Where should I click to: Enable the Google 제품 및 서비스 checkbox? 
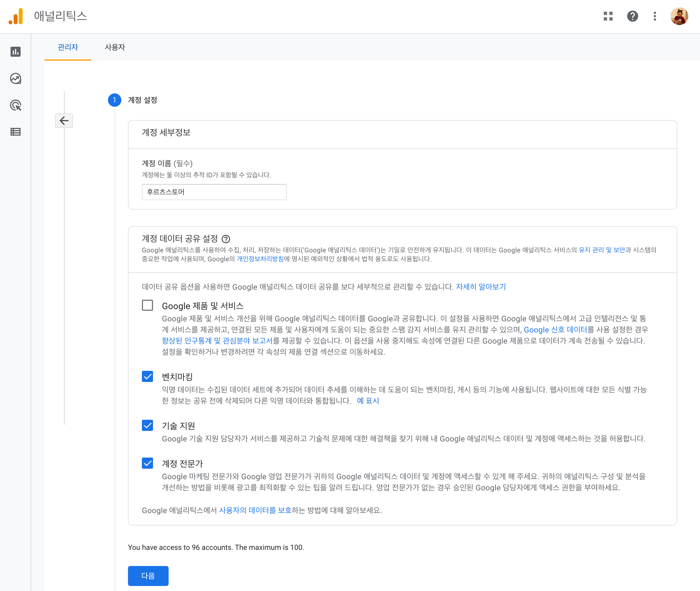tap(147, 305)
